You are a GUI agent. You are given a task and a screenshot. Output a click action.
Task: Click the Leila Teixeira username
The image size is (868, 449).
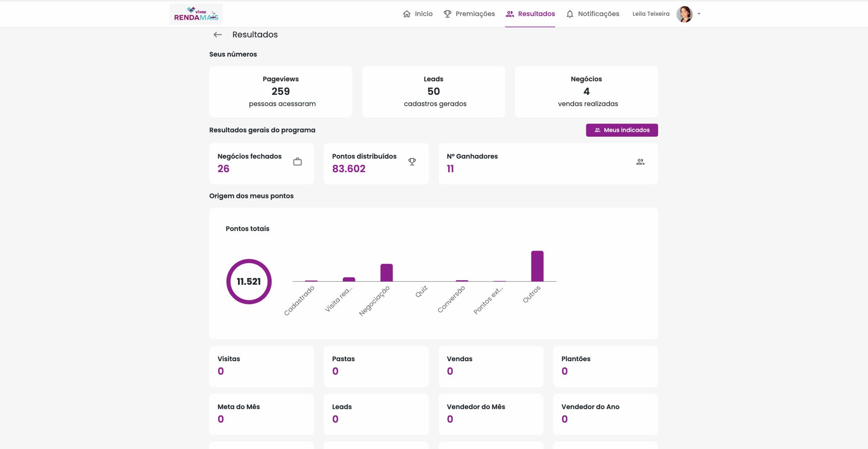pos(651,14)
